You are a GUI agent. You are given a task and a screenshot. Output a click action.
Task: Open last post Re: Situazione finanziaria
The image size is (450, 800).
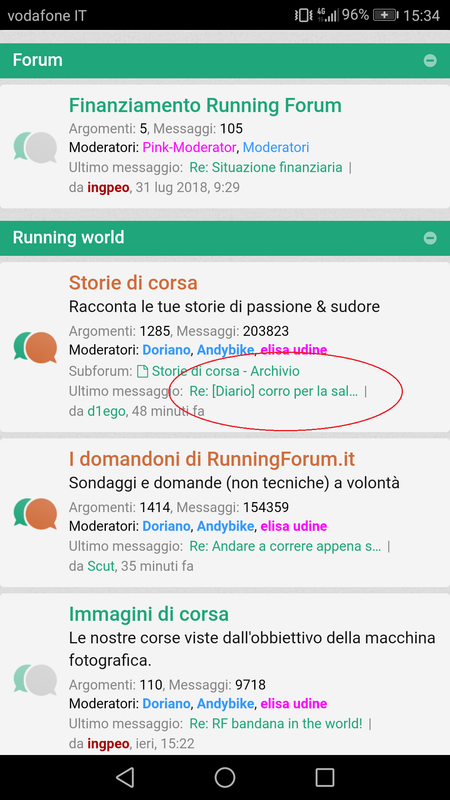pos(266,167)
